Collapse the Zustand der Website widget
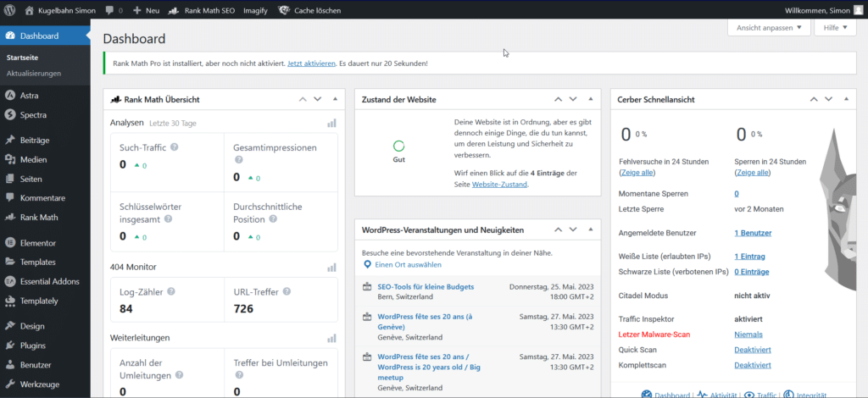Viewport: 868px width, 398px height. click(591, 100)
